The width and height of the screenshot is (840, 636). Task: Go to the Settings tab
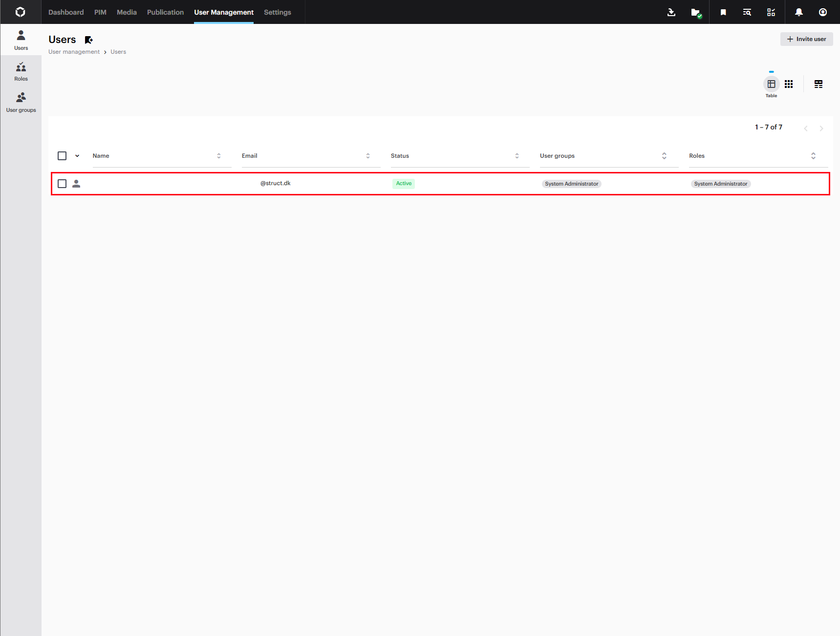coord(277,12)
